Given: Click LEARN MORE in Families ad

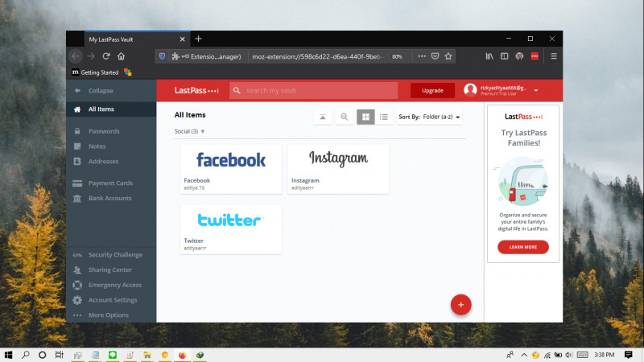Looking at the screenshot, I should [x=522, y=247].
